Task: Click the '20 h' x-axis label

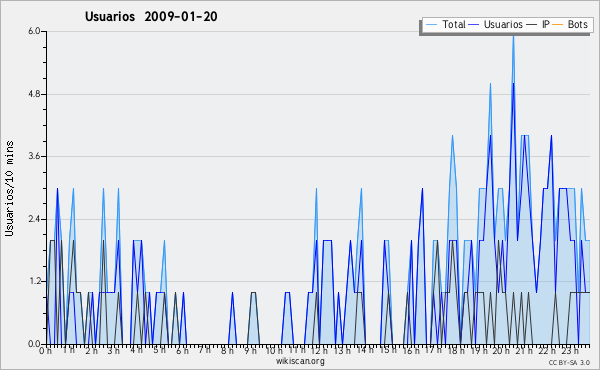Action: tap(502, 351)
